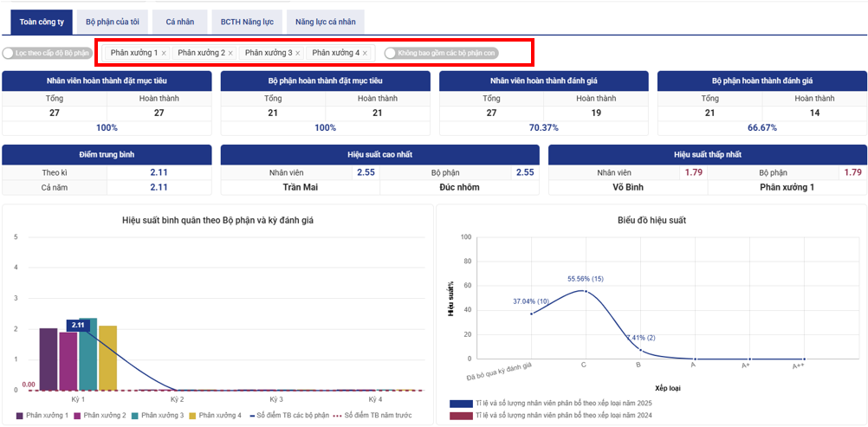Toggle Số điểm TB năm trước legend item
The image size is (868, 427).
click(x=372, y=416)
